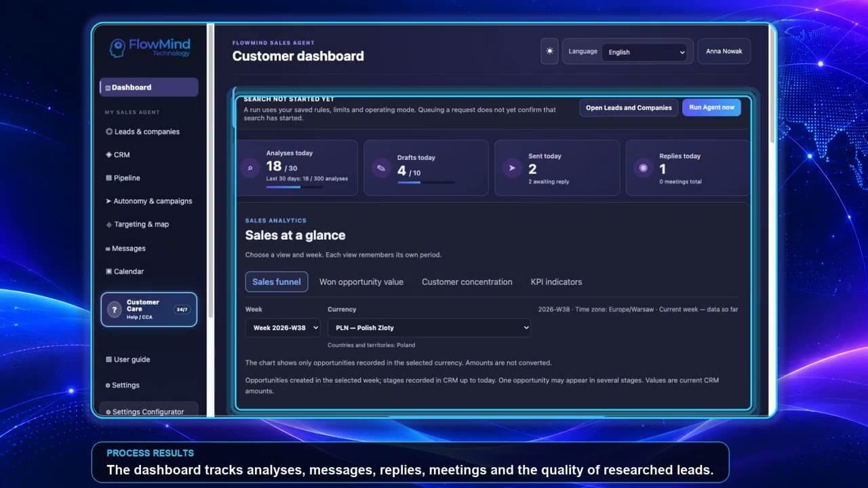
Task: Click the Sent today arrow icon
Action: point(512,168)
